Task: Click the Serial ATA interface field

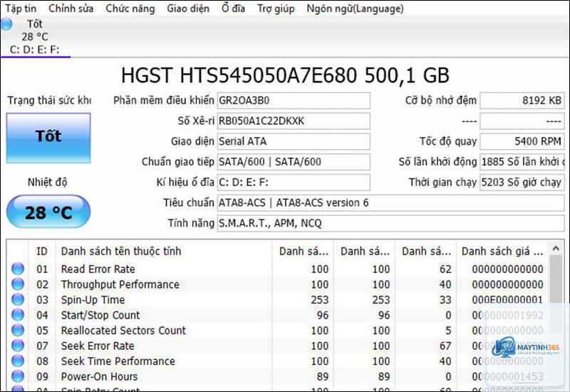Action: 294,141
